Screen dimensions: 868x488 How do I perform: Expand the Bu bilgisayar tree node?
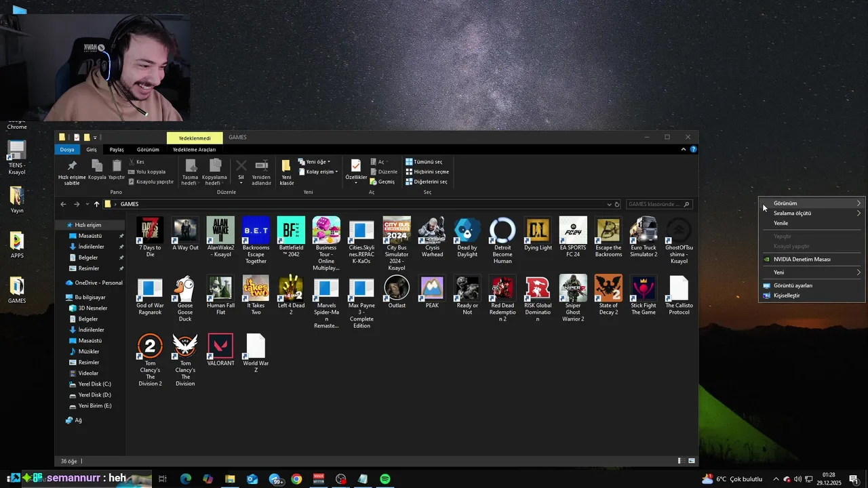[x=60, y=298]
